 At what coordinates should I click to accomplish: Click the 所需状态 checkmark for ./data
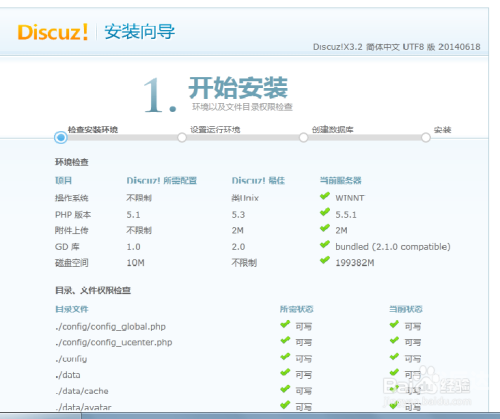[285, 372]
